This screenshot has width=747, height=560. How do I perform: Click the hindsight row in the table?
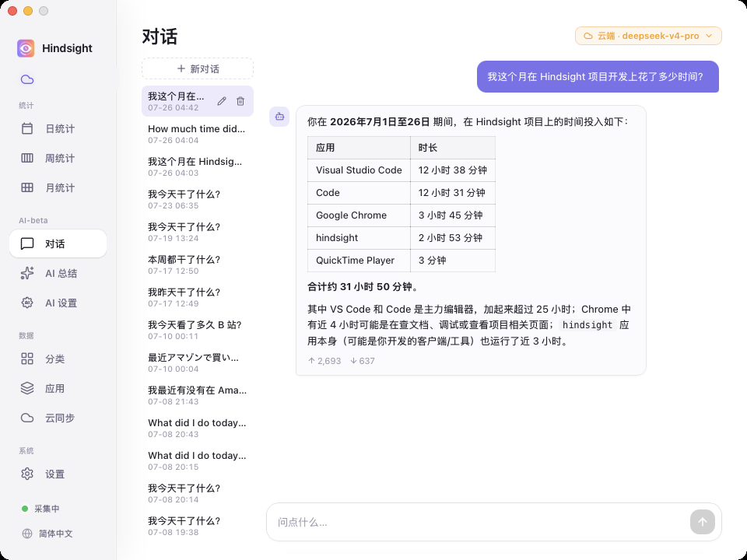(402, 238)
